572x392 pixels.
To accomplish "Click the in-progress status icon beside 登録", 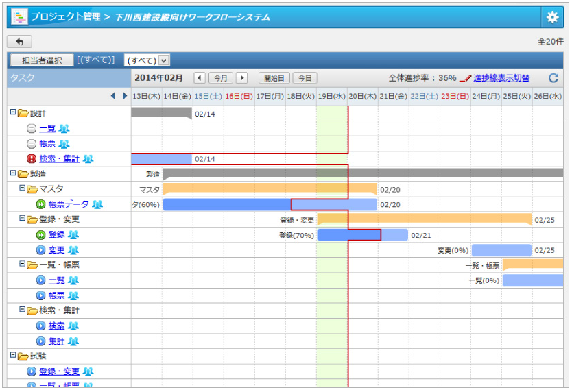I will click(x=40, y=234).
